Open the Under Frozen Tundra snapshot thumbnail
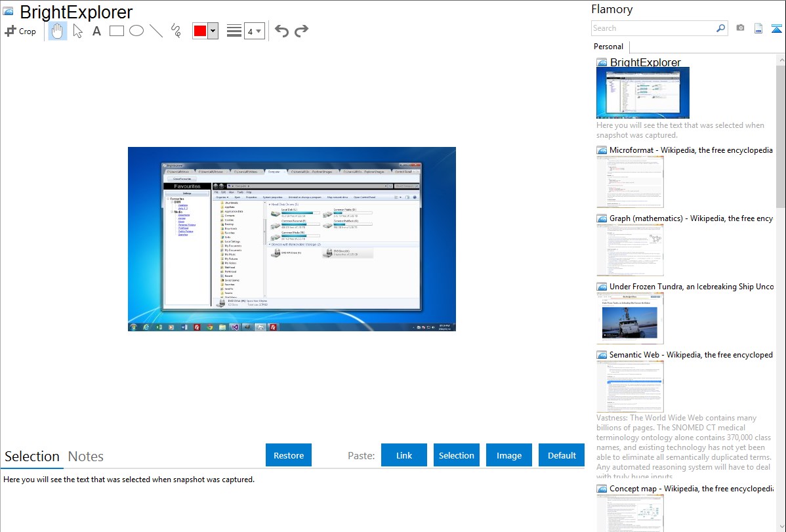Viewport: 786px width, 532px height. [x=630, y=318]
